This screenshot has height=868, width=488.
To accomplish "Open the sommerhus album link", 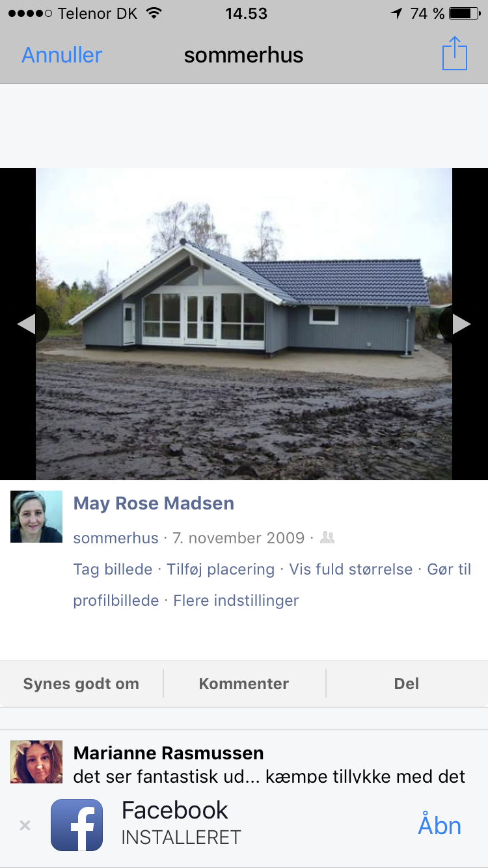I will (116, 538).
